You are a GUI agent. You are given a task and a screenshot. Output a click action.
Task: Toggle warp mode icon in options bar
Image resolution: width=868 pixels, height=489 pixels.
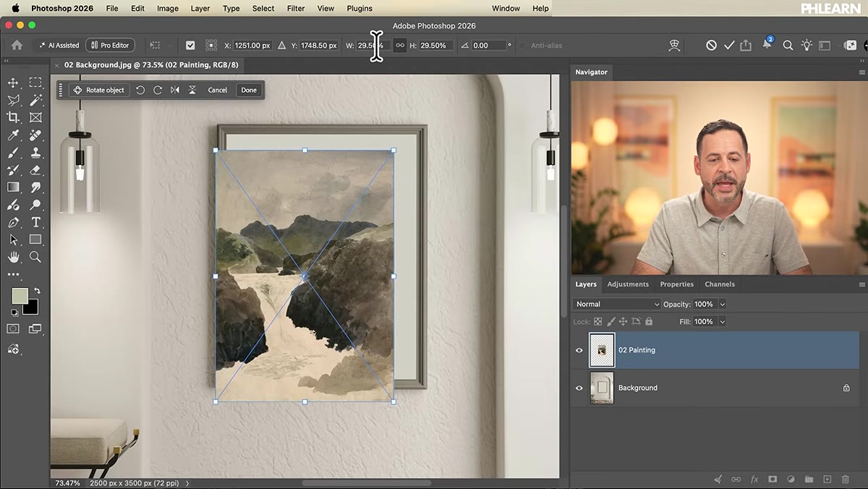[x=674, y=45]
